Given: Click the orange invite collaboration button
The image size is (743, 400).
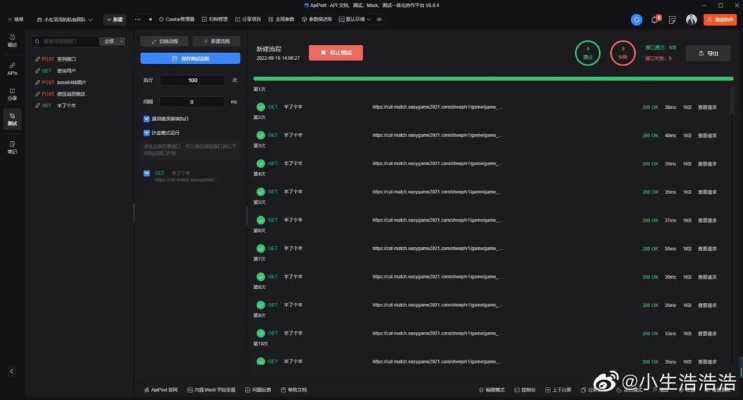Looking at the screenshot, I should point(720,19).
